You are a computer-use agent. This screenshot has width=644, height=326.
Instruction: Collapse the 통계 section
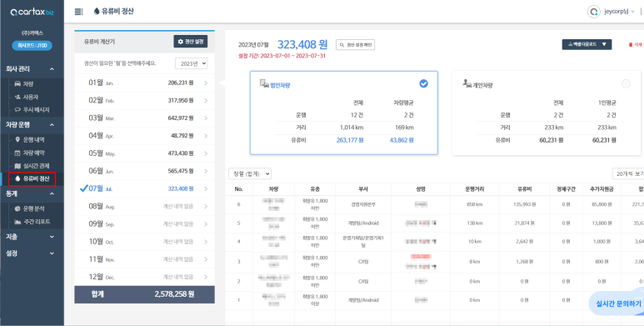(52, 193)
